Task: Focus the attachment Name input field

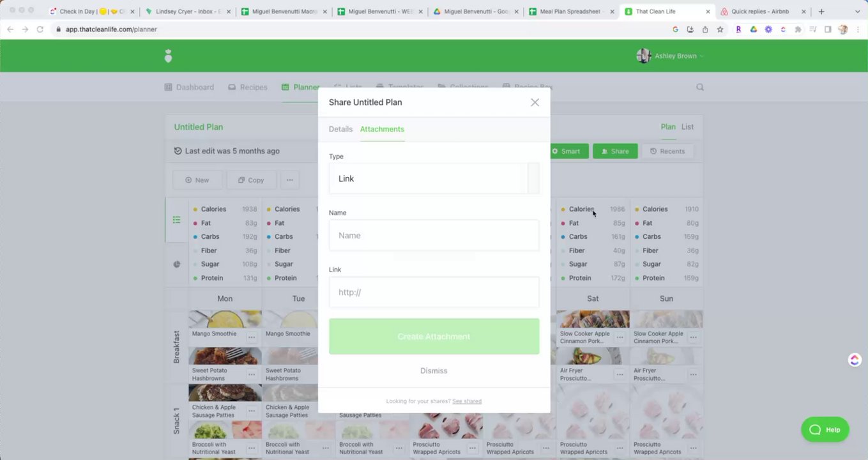Action: point(434,235)
